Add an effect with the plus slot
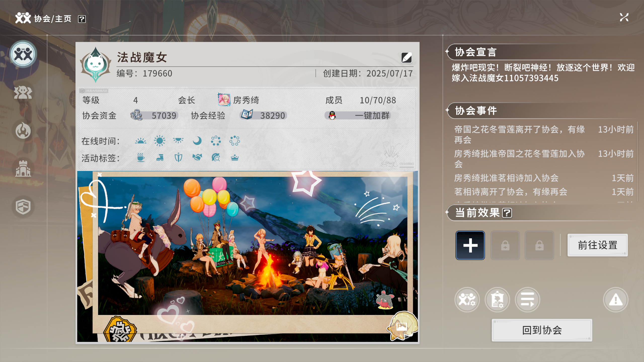The image size is (644, 362). click(470, 245)
